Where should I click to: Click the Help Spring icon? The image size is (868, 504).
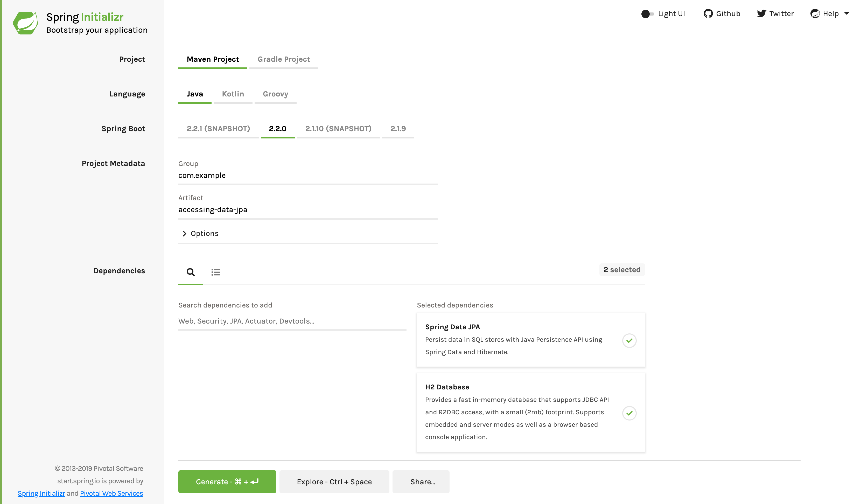click(815, 14)
